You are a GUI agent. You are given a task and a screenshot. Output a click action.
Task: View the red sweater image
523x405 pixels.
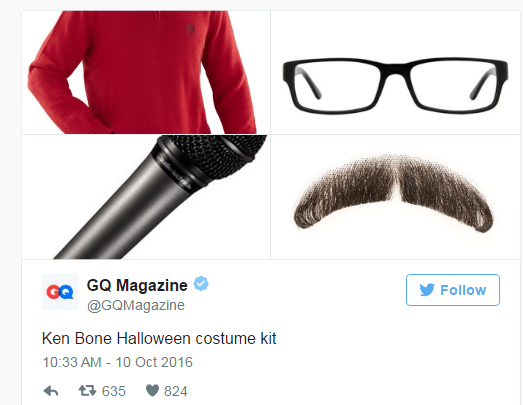click(146, 72)
